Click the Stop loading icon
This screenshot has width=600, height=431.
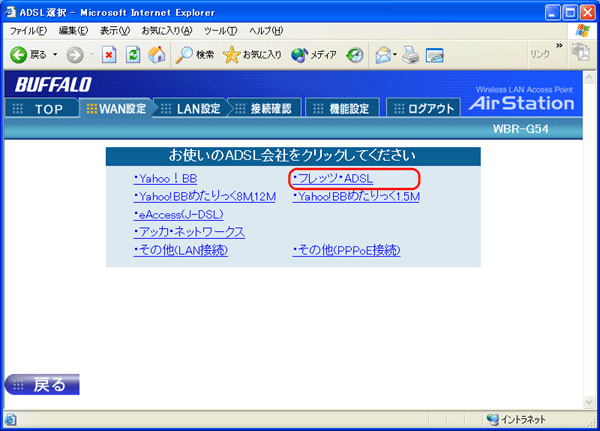tap(109, 55)
